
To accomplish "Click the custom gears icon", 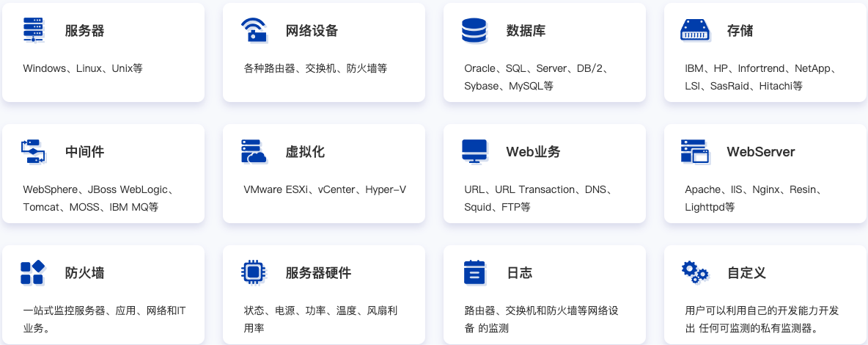I will click(695, 272).
